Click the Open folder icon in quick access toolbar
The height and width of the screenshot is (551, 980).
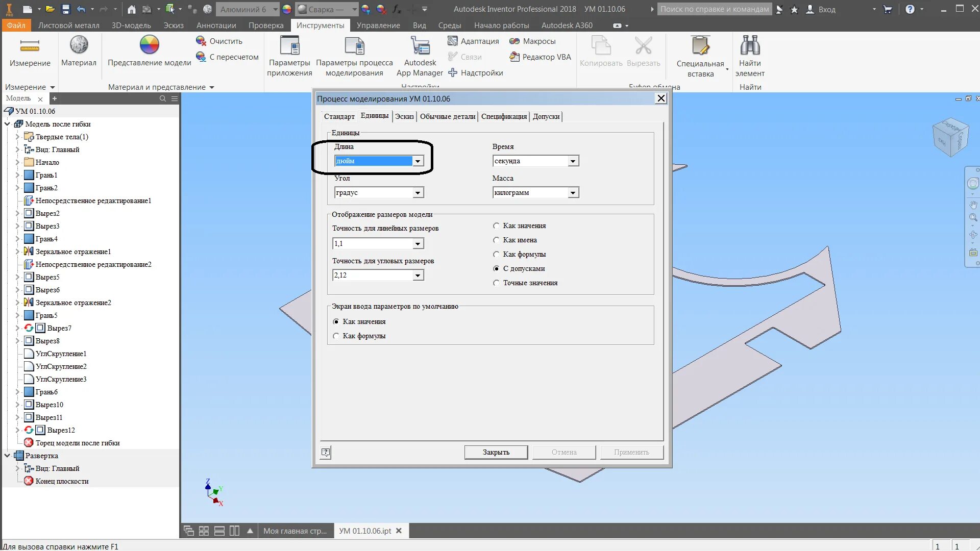pyautogui.click(x=50, y=9)
